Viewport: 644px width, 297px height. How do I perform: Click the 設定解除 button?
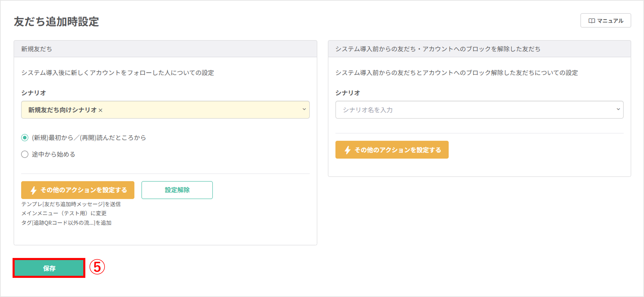pyautogui.click(x=177, y=190)
